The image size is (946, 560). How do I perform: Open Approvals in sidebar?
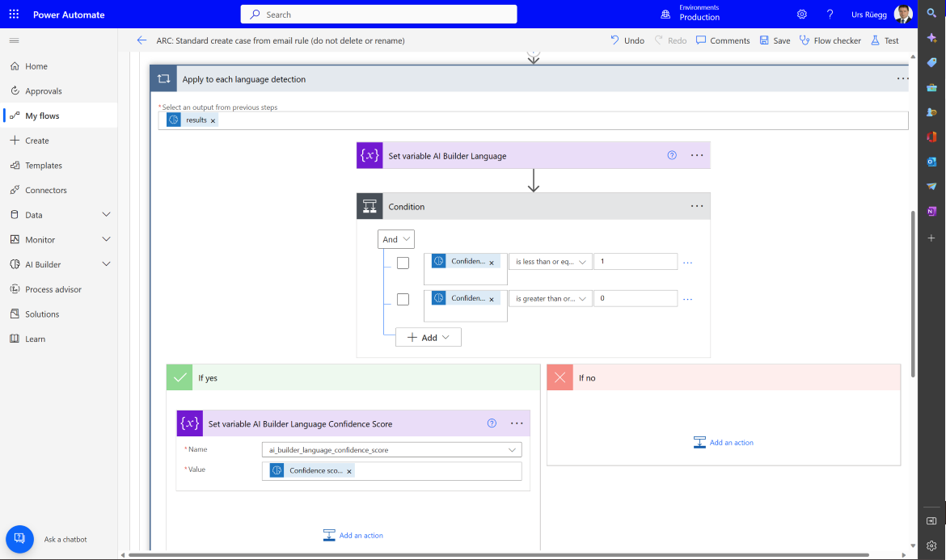point(58,91)
